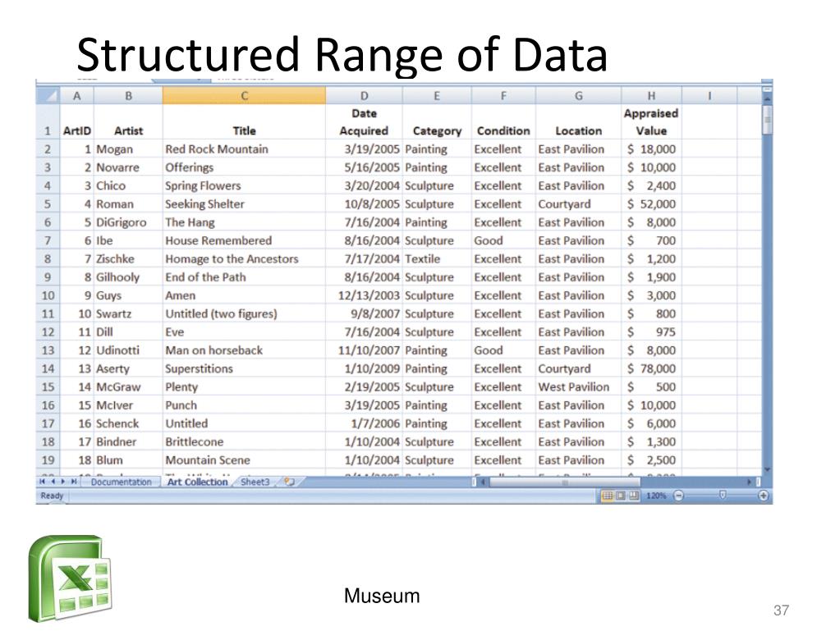
Task: Click the 'Category' header cell
Action: [x=437, y=122]
